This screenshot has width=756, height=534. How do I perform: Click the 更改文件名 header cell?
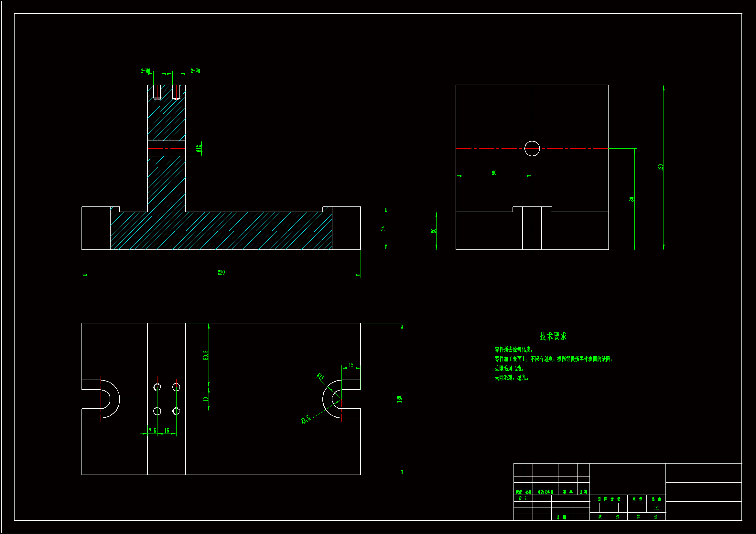tap(545, 492)
